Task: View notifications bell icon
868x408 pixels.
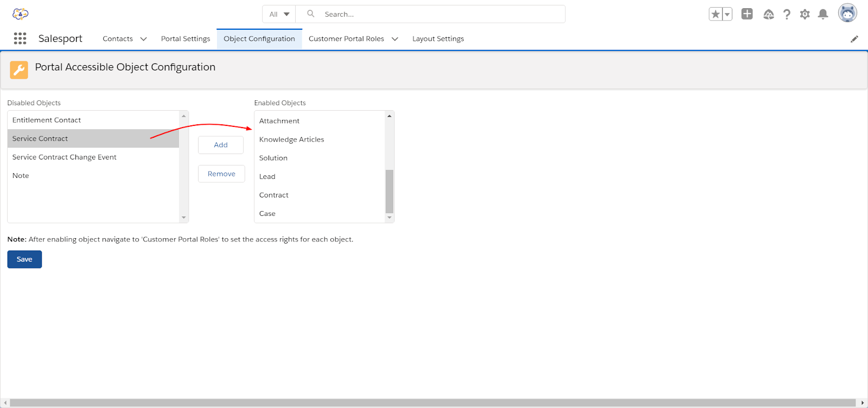Action: coord(822,15)
